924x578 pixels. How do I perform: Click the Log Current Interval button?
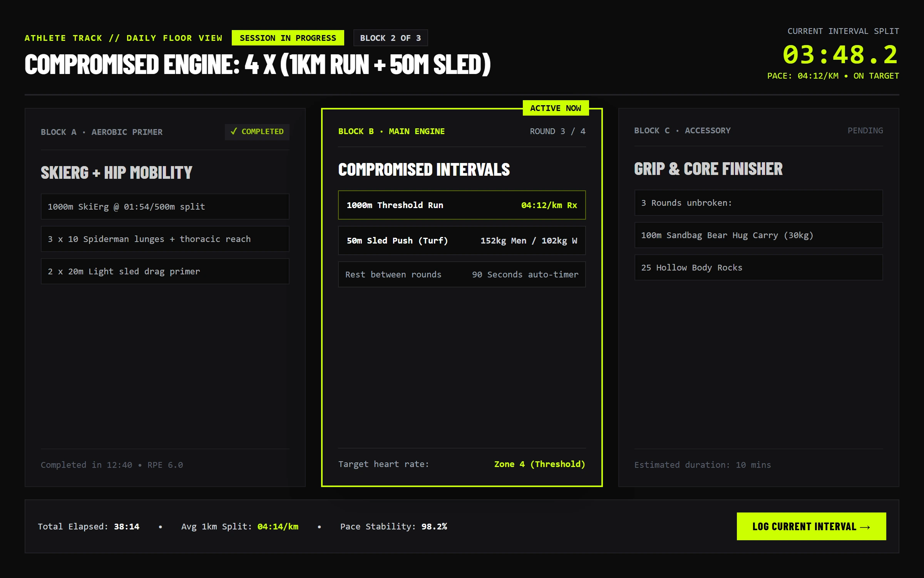(x=811, y=526)
